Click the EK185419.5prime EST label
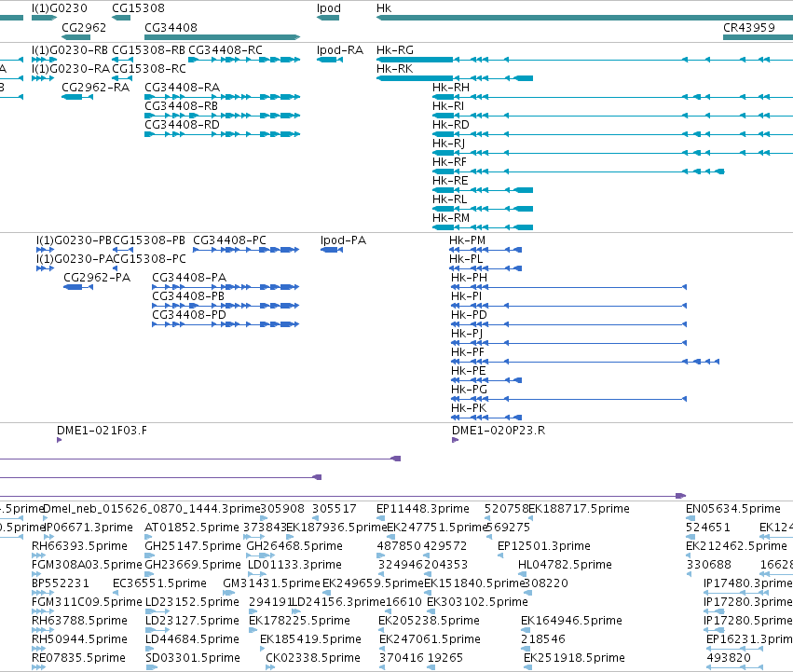 point(310,639)
